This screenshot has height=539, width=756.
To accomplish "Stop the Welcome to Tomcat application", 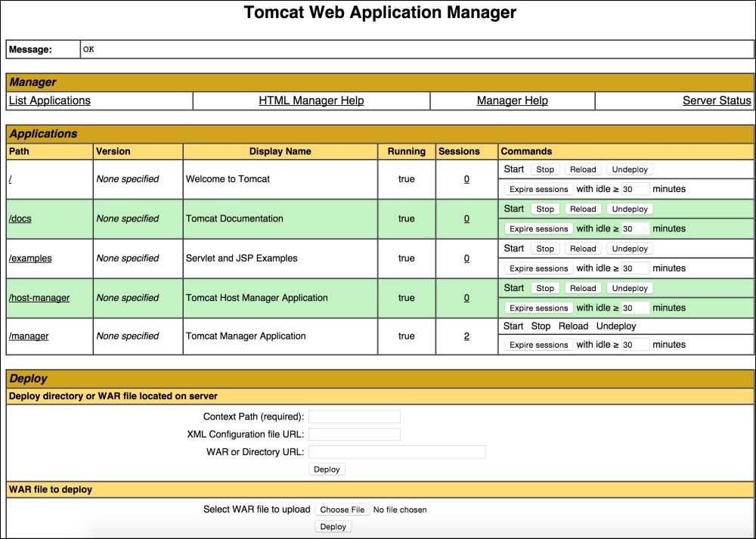I will coord(545,169).
